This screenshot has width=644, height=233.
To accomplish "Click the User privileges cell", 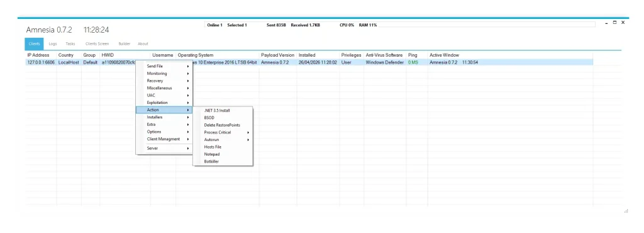I will point(352,62).
